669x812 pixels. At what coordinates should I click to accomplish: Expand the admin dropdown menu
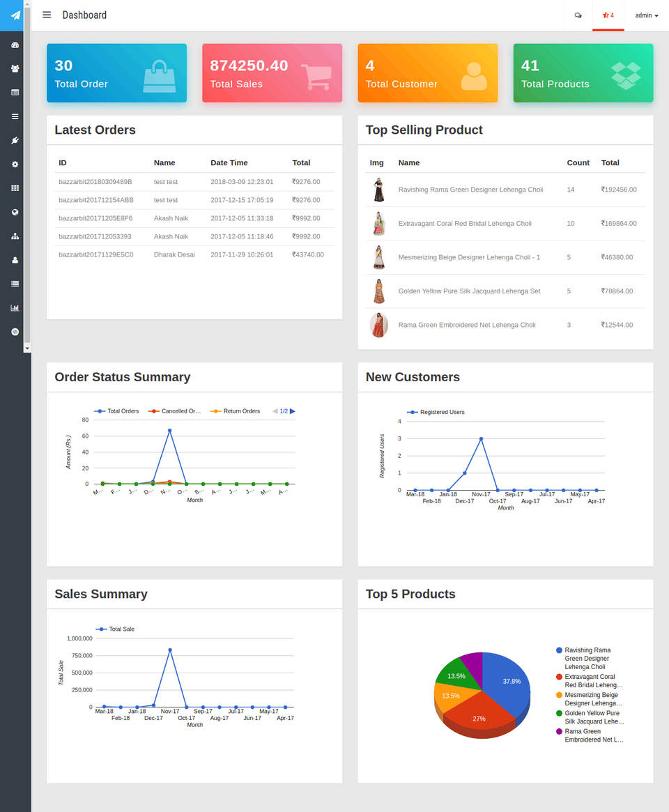pos(647,15)
